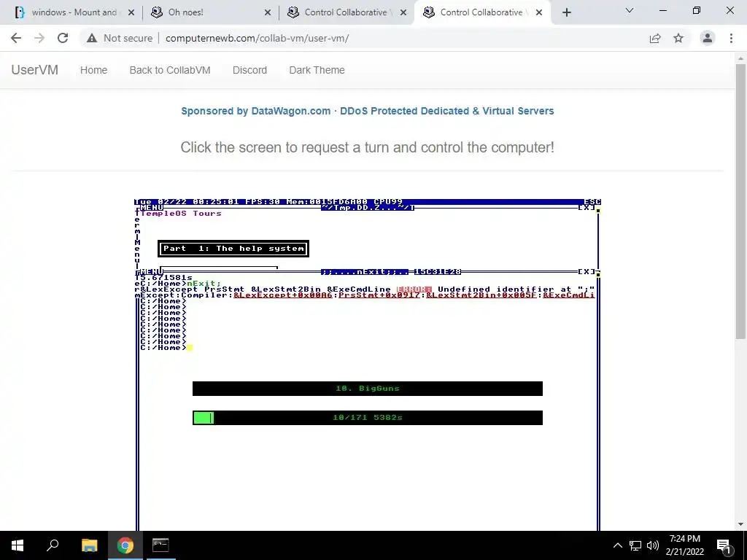Image resolution: width=747 pixels, height=560 pixels.
Task: Click the 'TempleOS Tours' heading text
Action: pos(181,214)
